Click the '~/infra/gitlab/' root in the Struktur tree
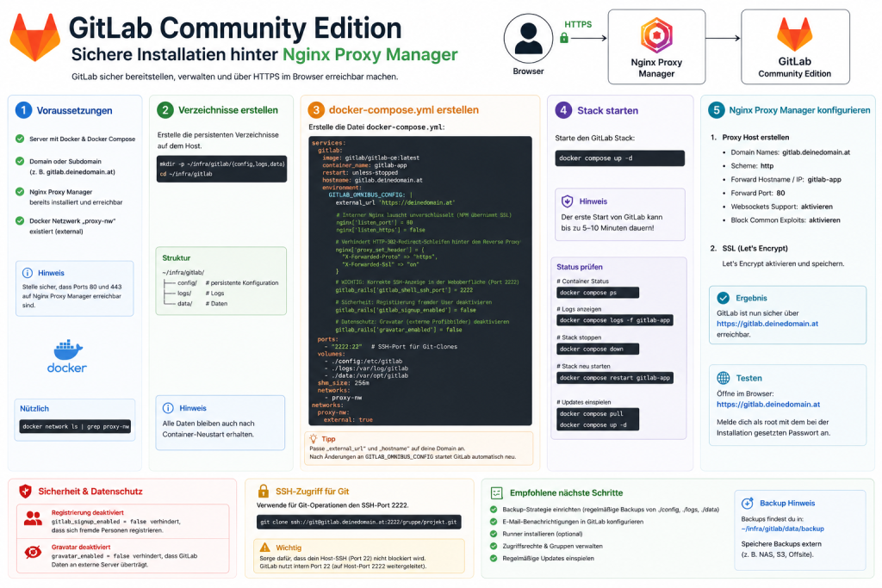 pyautogui.click(x=183, y=272)
